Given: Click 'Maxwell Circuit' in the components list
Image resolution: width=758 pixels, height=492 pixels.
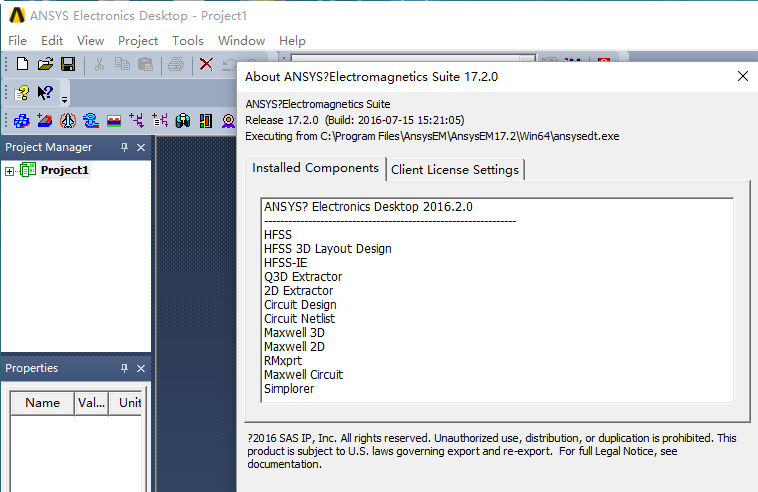Looking at the screenshot, I should click(303, 375).
